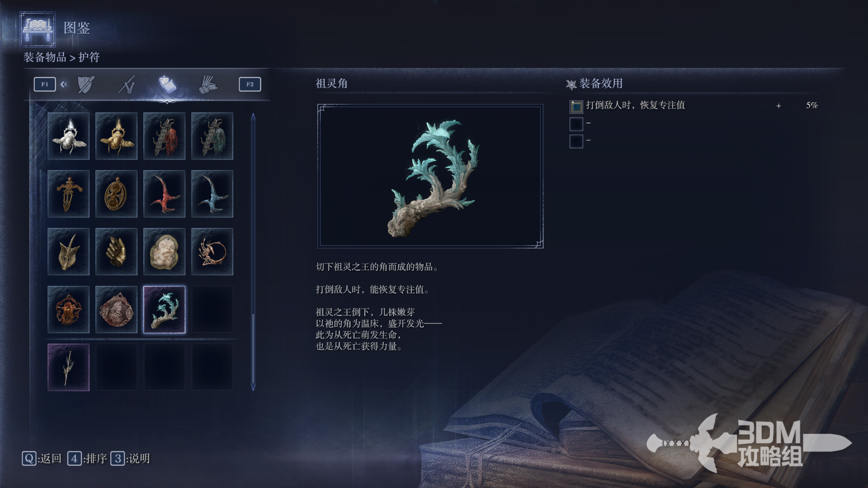The height and width of the screenshot is (488, 868).
Task: Select the golden gauntlet hand talisman
Action: pos(116,252)
